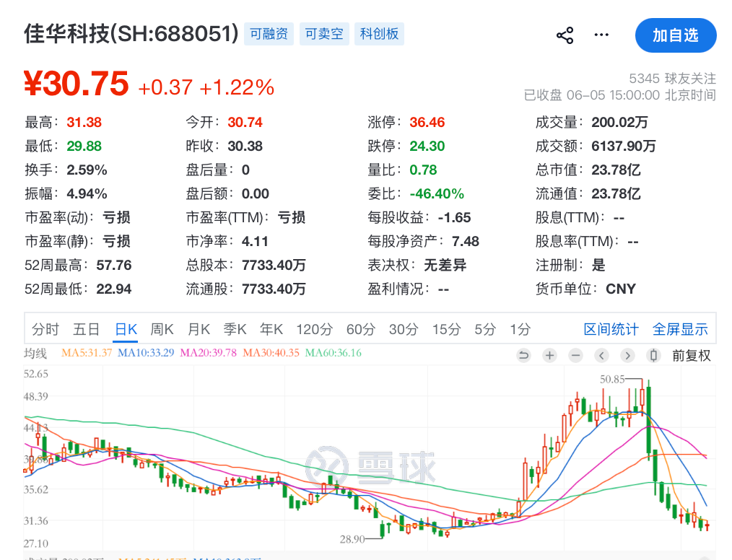732x560 pixels.
Task: Click the 5345 球友关注 followers text
Action: pos(672,79)
